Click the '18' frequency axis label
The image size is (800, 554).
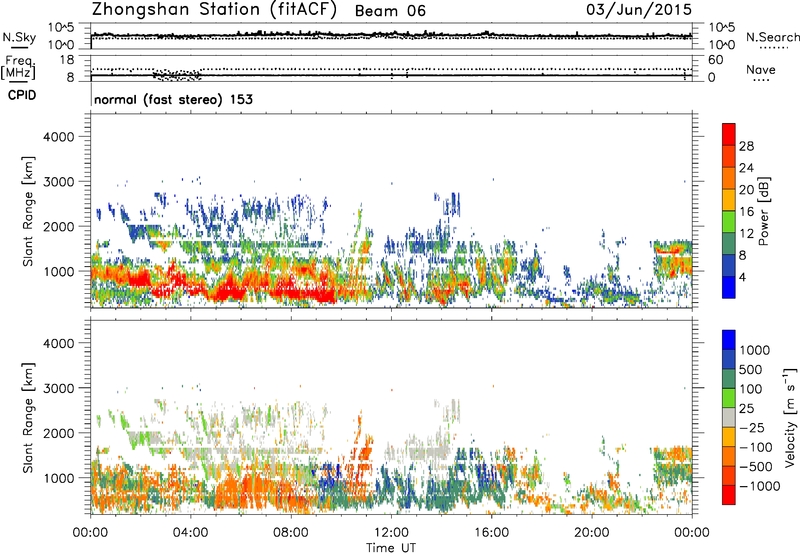[x=67, y=60]
